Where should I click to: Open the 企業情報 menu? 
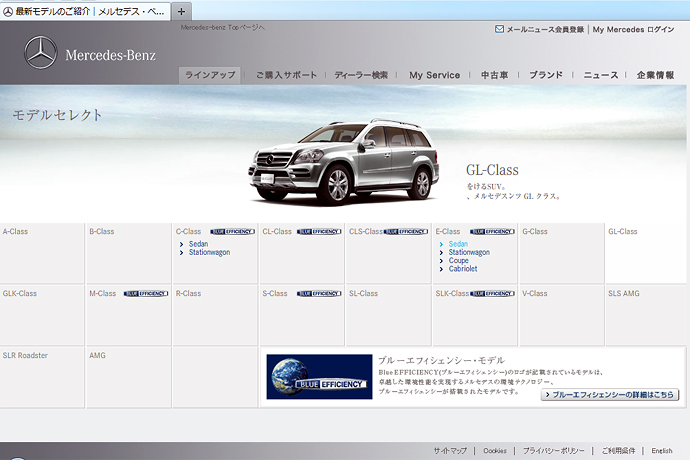click(x=655, y=75)
